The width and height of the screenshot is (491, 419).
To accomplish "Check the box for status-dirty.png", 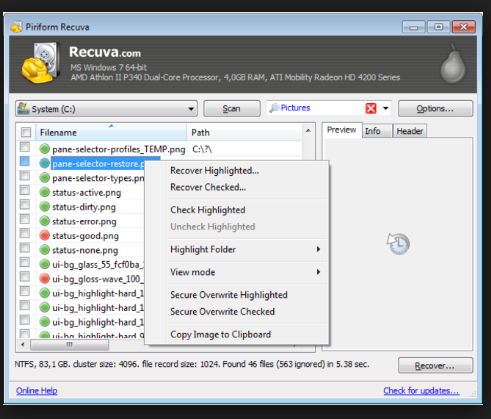I will (25, 205).
